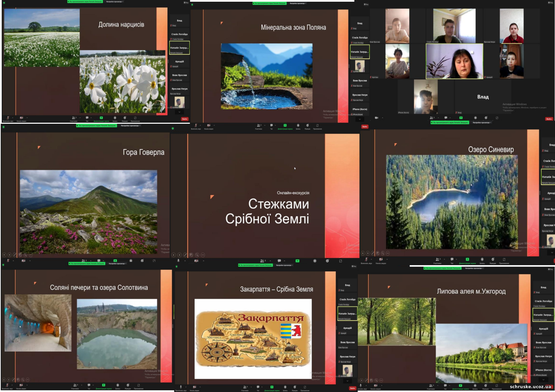The width and height of the screenshot is (555, 392).
Task: Unmute microphone in Долина нарцисів window
Action: 8,118
